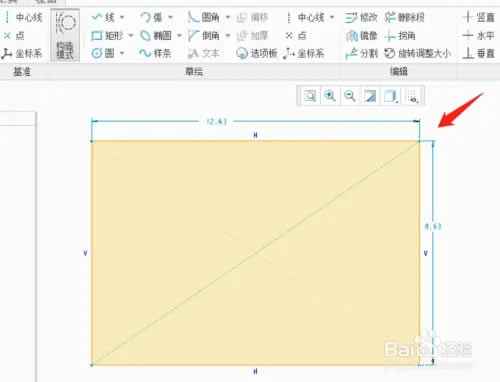Open the Palette (选项板) tool
This screenshot has width=500, height=382.
pos(257,53)
